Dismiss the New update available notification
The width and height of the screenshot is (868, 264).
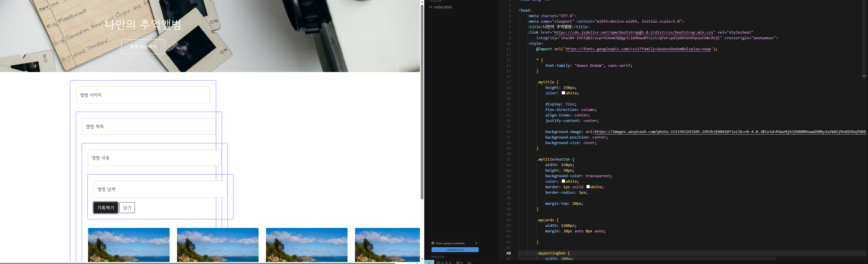pyautogui.click(x=476, y=243)
